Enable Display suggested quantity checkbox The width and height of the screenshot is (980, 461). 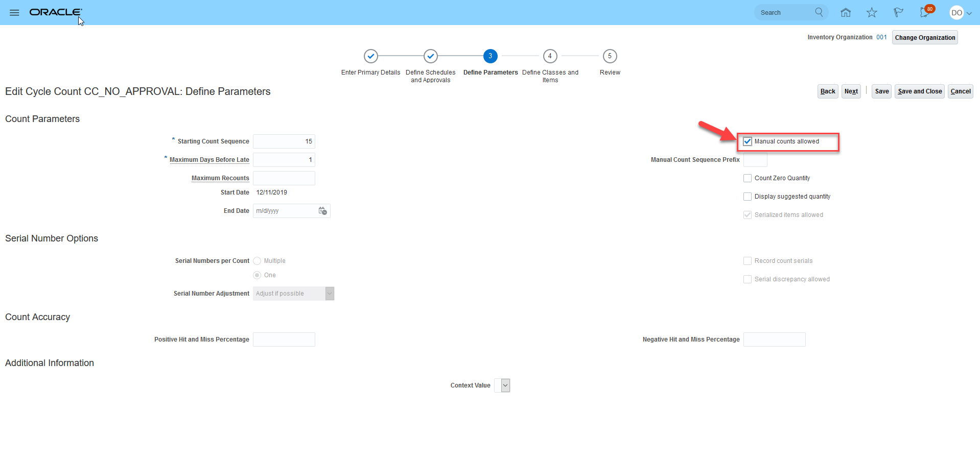[x=748, y=197]
